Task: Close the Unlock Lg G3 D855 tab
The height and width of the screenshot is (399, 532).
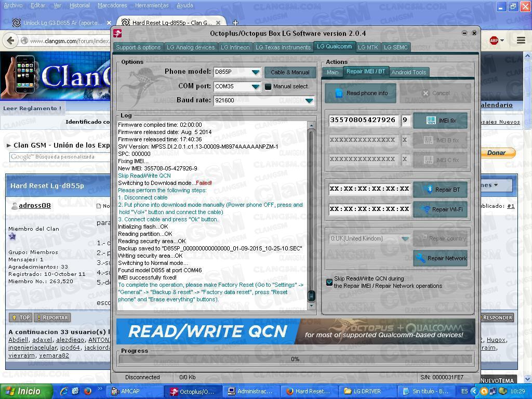Action: point(109,23)
